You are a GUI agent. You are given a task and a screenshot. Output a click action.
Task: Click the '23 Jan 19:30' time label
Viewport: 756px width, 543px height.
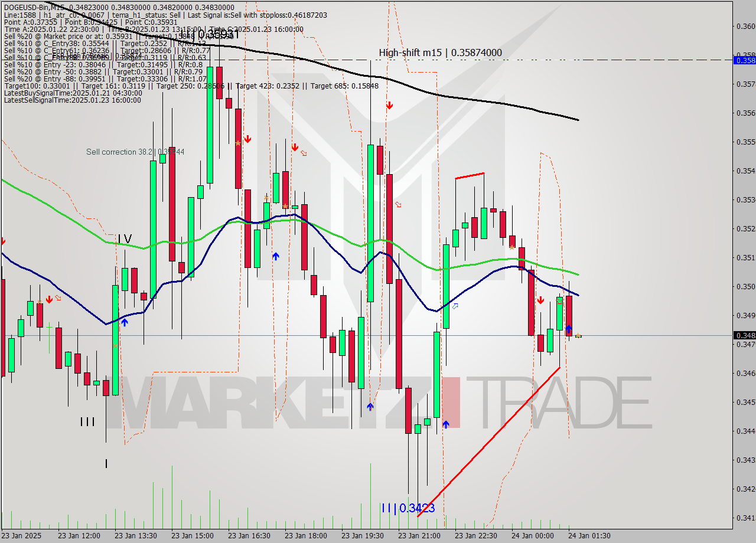362,536
